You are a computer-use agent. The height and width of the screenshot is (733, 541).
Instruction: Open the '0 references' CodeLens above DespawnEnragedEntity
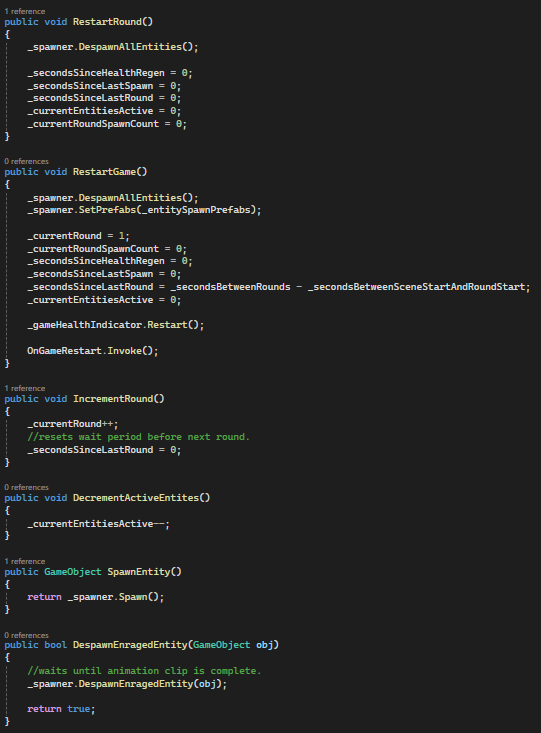click(x=27, y=635)
